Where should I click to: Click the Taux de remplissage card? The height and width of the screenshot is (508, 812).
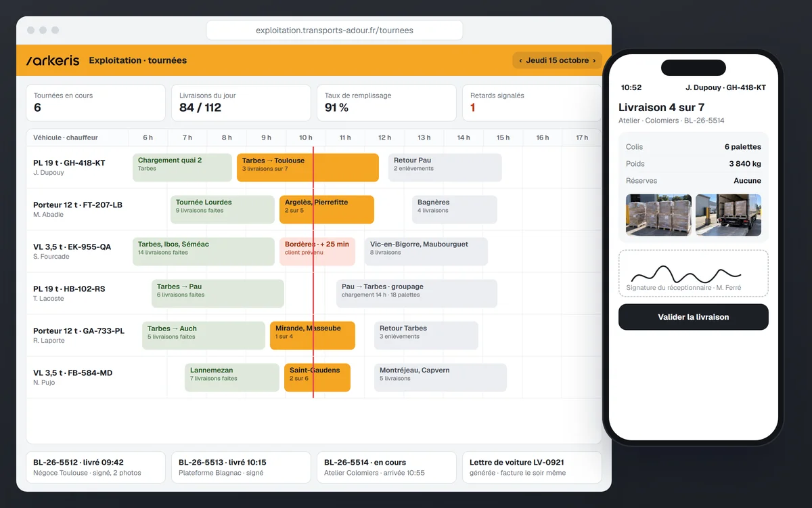(x=386, y=103)
